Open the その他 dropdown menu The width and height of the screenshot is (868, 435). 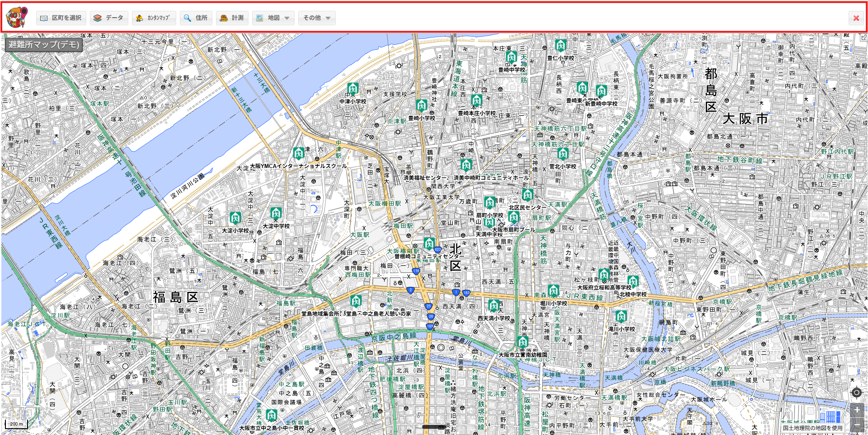click(x=317, y=18)
